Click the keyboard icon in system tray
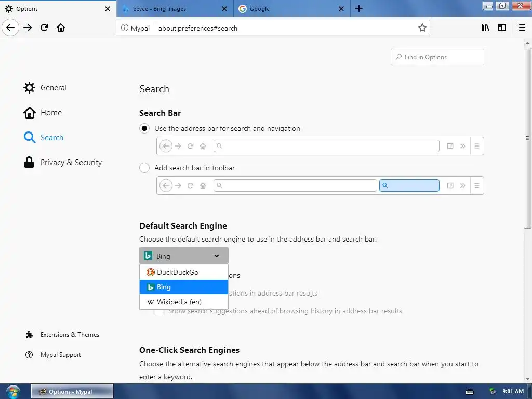This screenshot has width=532, height=399. click(470, 392)
